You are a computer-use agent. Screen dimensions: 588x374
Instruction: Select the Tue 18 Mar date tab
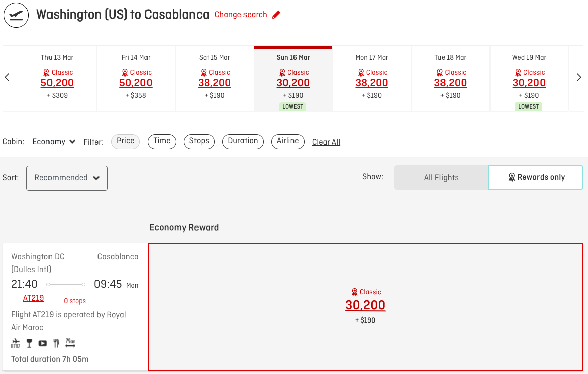[451, 79]
